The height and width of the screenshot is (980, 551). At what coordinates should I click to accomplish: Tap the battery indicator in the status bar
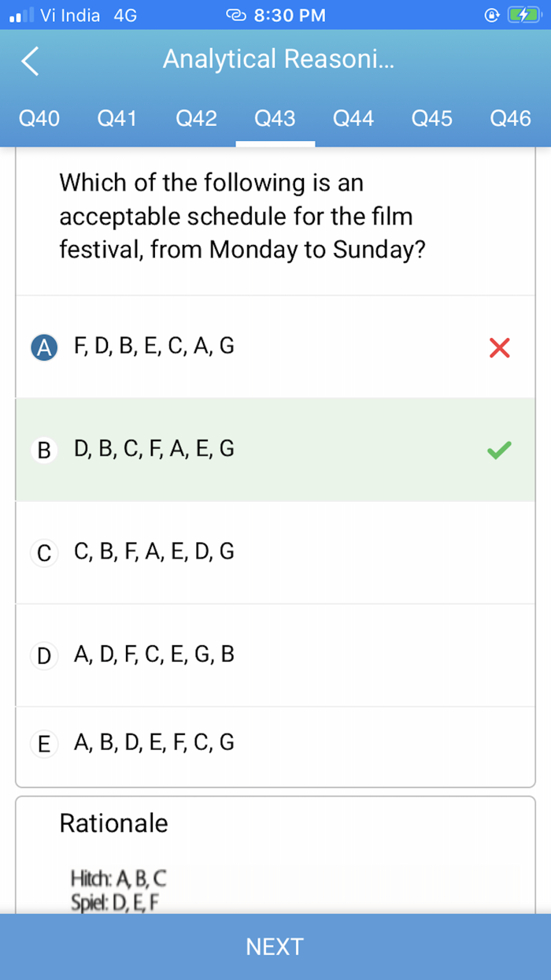(526, 15)
